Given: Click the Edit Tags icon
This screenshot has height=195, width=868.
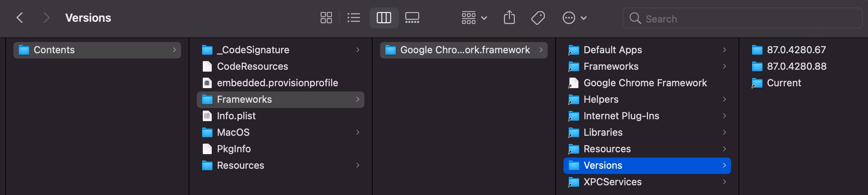Looking at the screenshot, I should 538,18.
